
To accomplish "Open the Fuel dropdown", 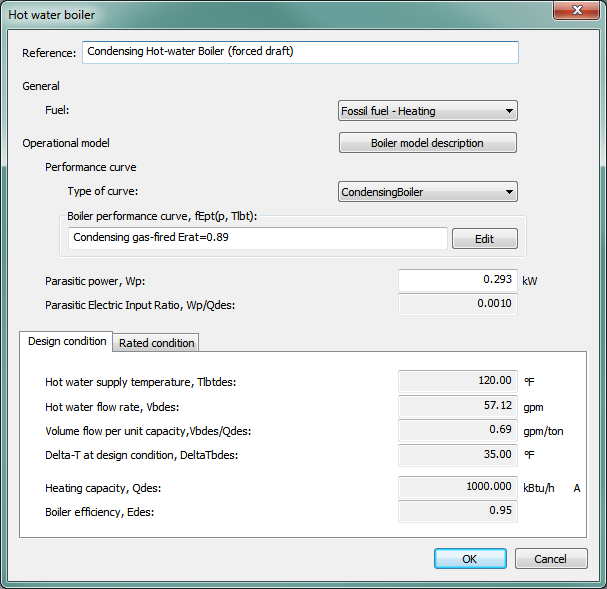I will (x=428, y=111).
